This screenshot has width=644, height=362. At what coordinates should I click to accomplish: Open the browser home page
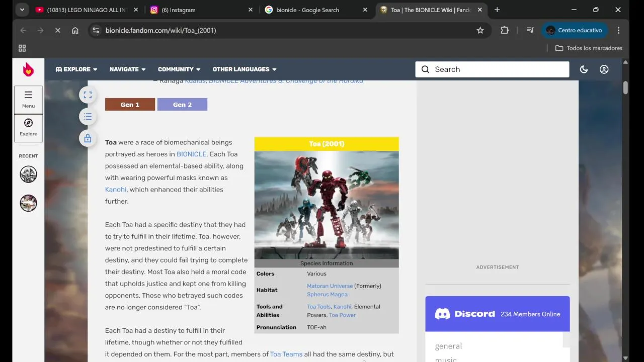75,30
